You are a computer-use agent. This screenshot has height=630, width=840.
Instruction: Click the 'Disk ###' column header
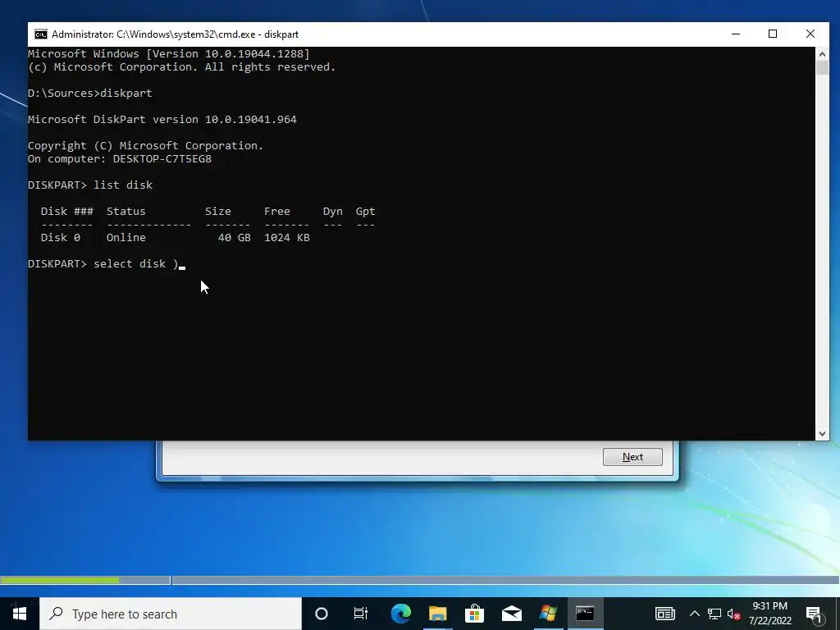tap(67, 211)
